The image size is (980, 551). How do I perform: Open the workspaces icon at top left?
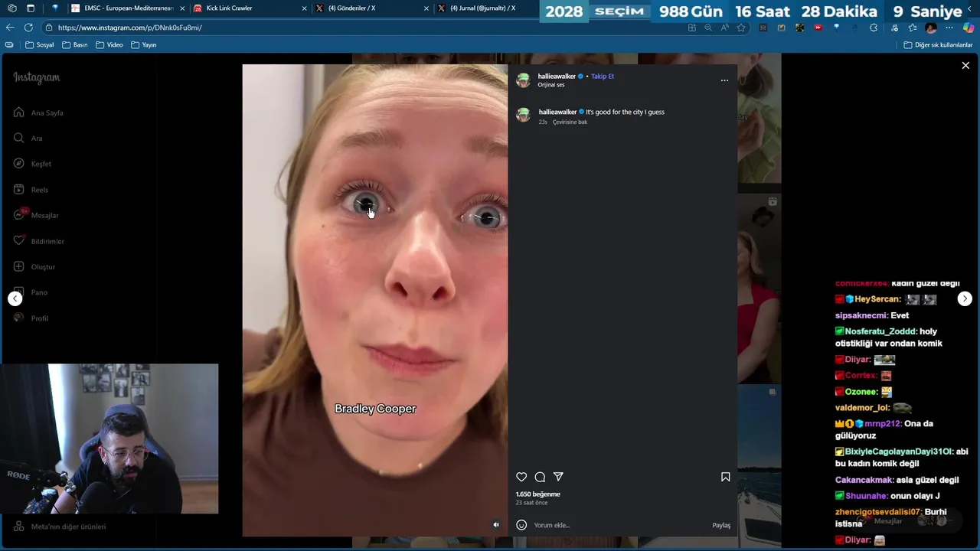(x=11, y=8)
